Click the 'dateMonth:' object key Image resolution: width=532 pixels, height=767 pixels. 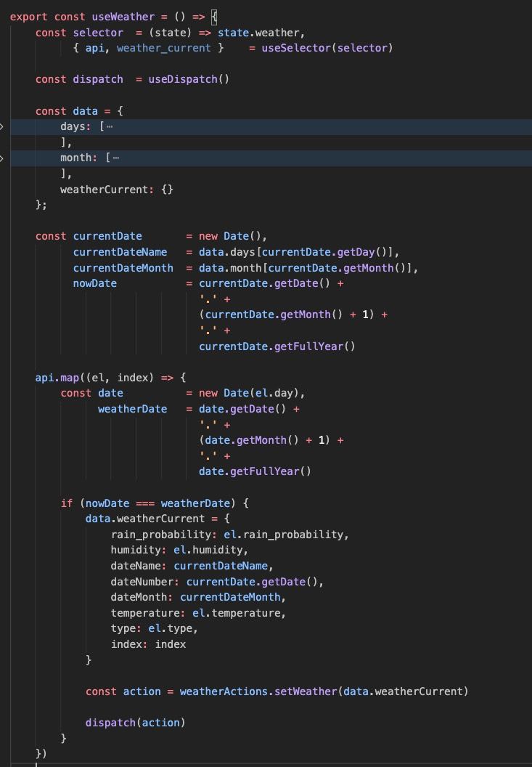point(142,597)
